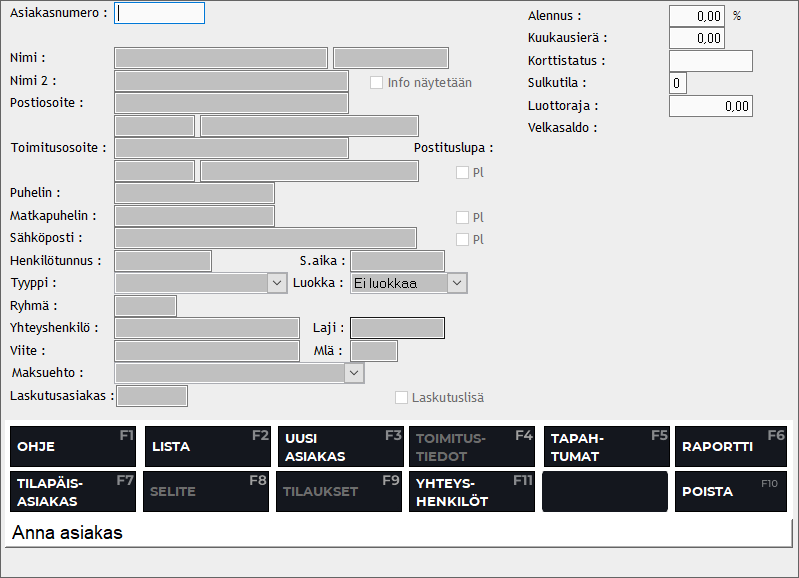Toggle the Info näytetään checkbox

[377, 83]
